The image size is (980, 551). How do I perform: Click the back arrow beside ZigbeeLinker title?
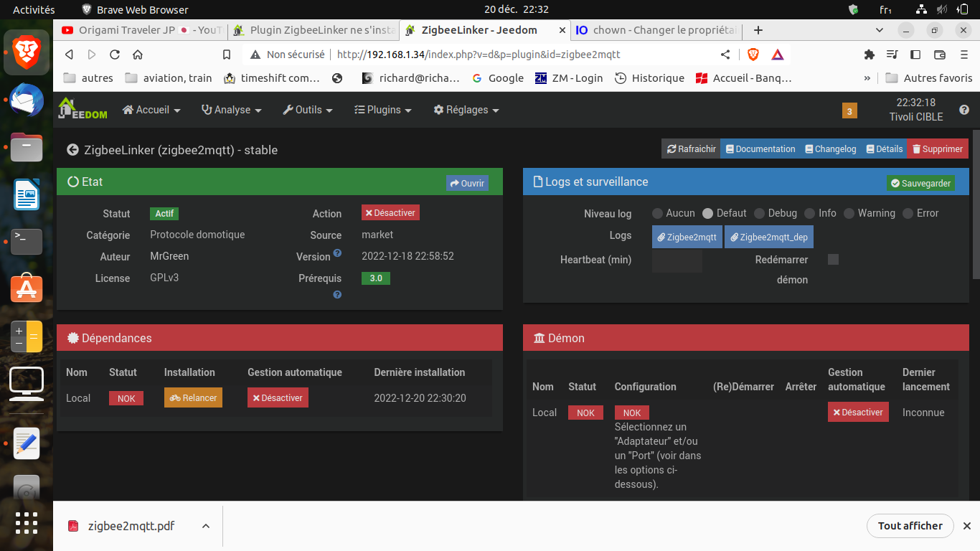click(x=72, y=150)
